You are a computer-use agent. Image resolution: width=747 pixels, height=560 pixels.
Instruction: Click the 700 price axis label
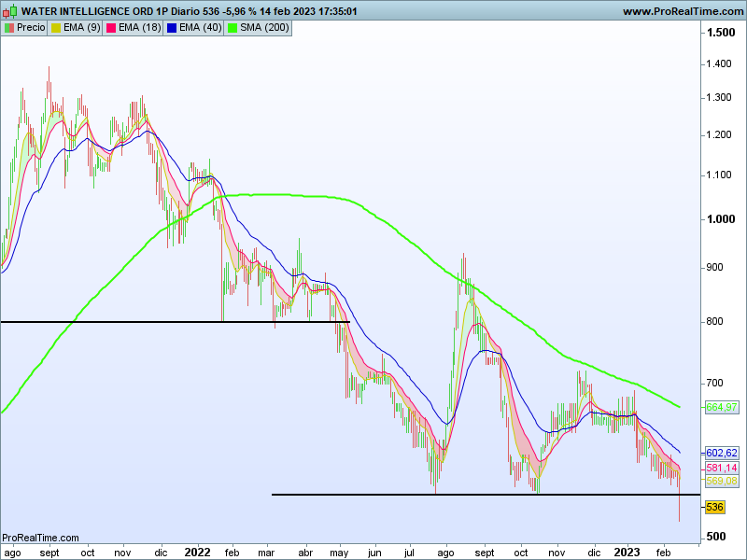click(714, 383)
